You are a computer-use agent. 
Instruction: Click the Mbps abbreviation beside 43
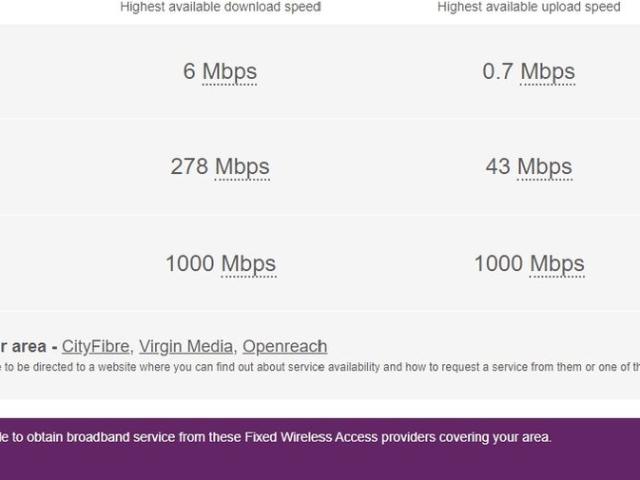545,167
